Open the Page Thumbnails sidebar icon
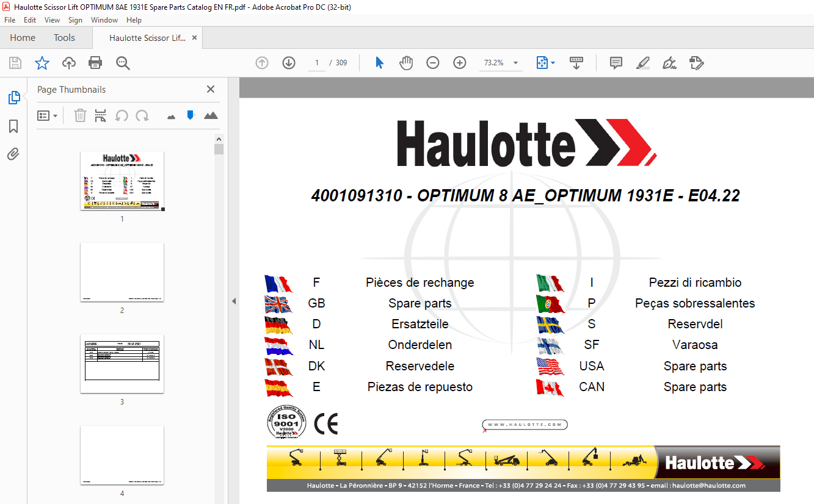This screenshot has width=814, height=504. [13, 98]
